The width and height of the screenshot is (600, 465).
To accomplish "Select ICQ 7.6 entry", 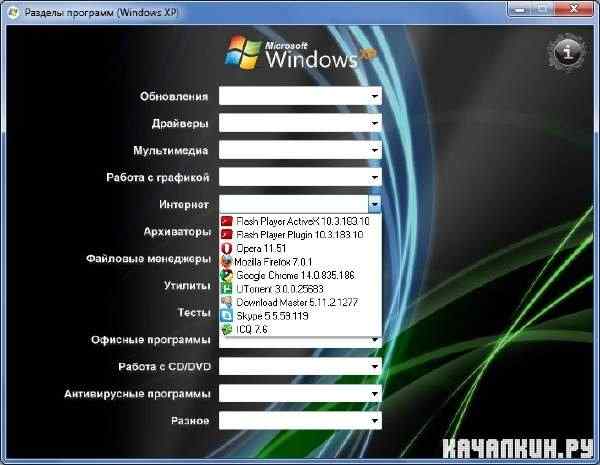I will click(x=300, y=330).
